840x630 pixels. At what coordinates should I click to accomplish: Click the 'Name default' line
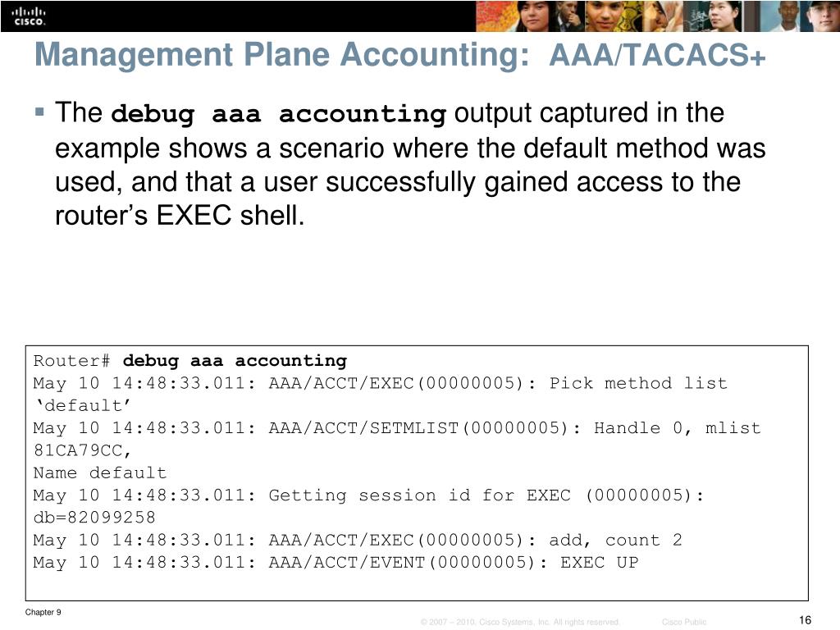(x=100, y=473)
